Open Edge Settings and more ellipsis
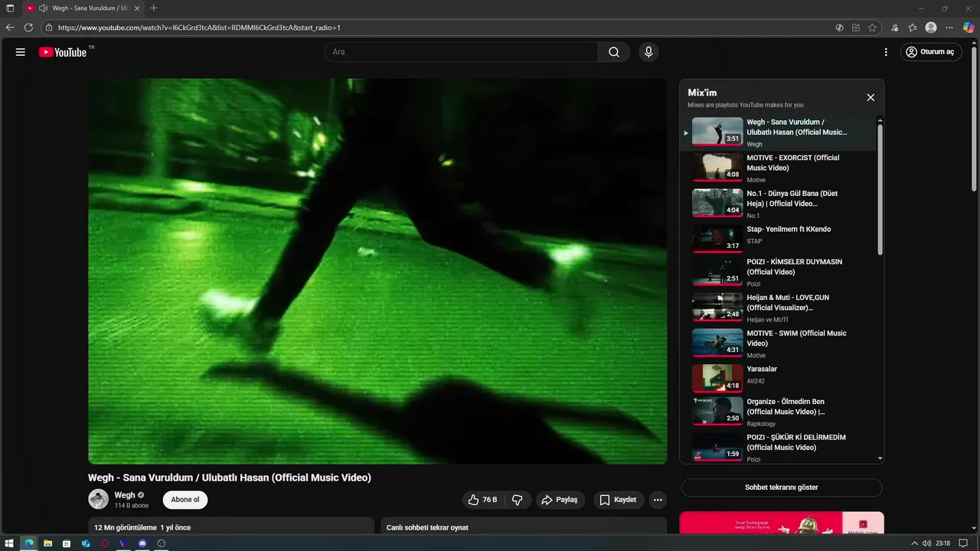980x551 pixels. click(949, 28)
